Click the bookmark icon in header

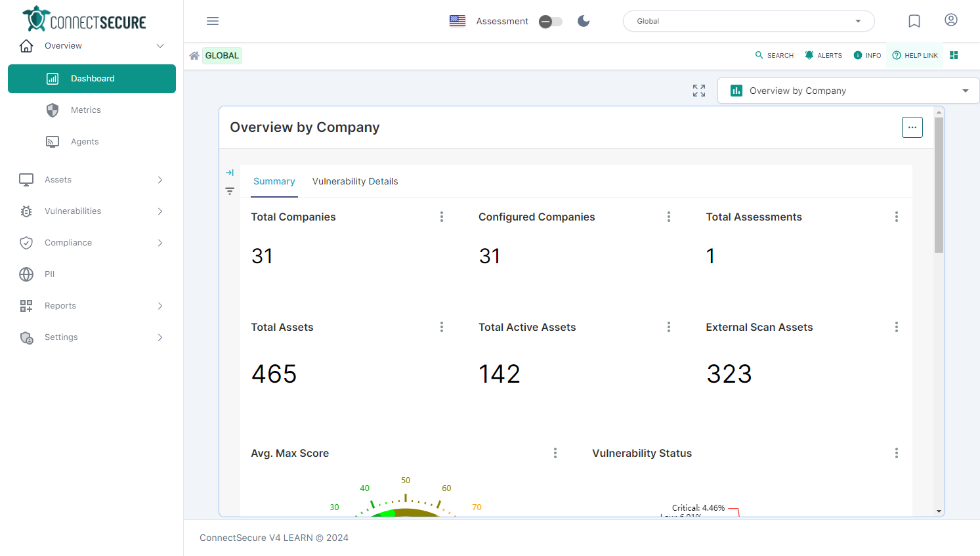tap(914, 21)
